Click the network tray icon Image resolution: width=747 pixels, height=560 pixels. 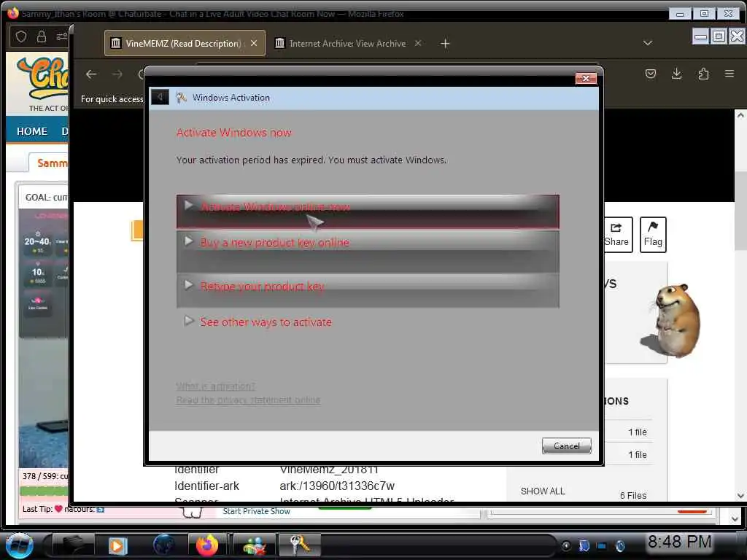click(602, 545)
